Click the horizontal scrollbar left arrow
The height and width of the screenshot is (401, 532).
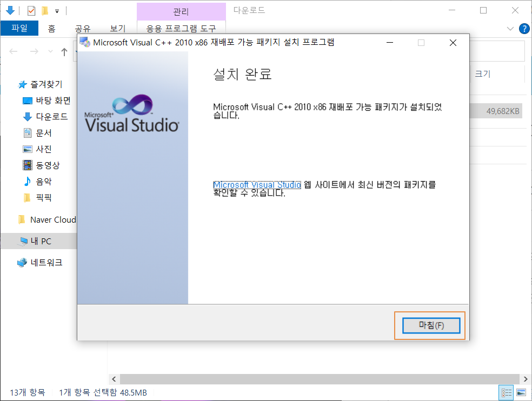pyautogui.click(x=114, y=379)
